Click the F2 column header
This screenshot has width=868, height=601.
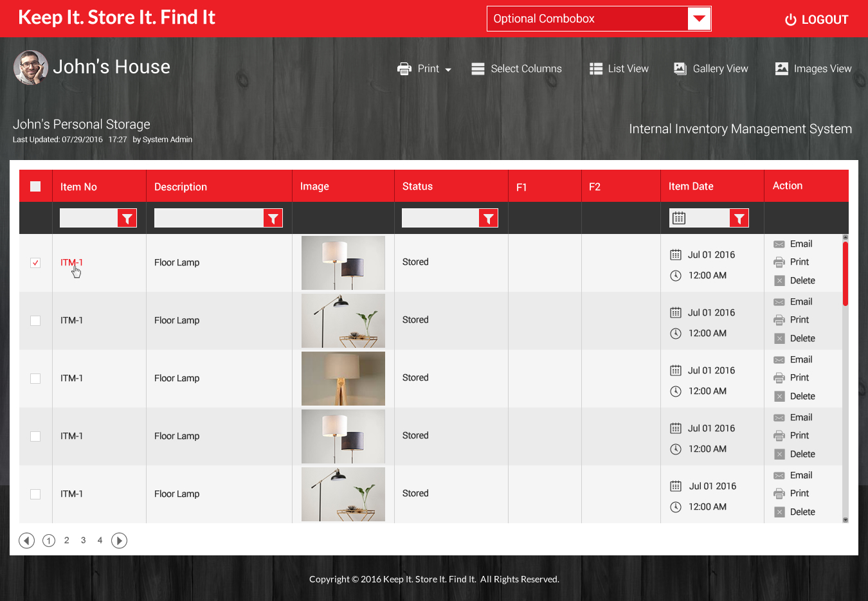coord(595,187)
